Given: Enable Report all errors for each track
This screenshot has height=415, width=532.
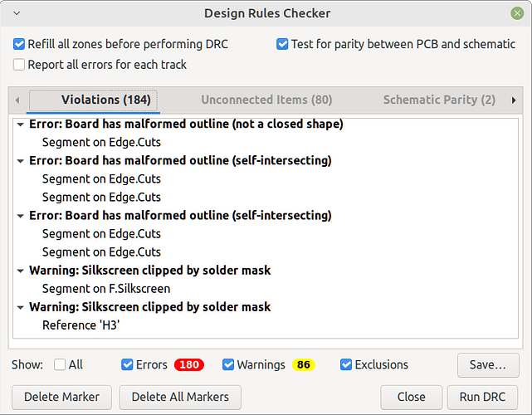Looking at the screenshot, I should click(x=19, y=65).
